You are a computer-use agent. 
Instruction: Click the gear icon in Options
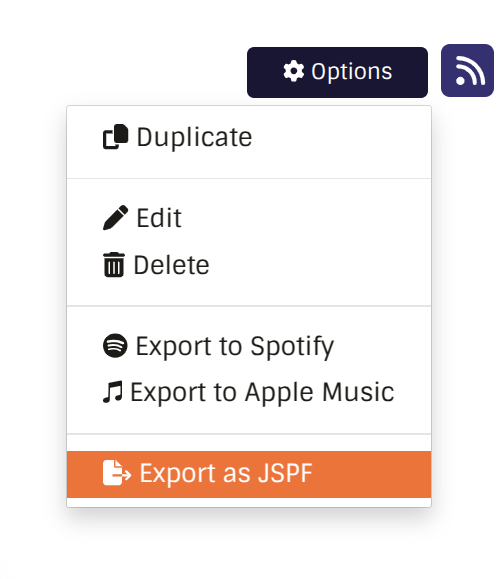coord(294,71)
